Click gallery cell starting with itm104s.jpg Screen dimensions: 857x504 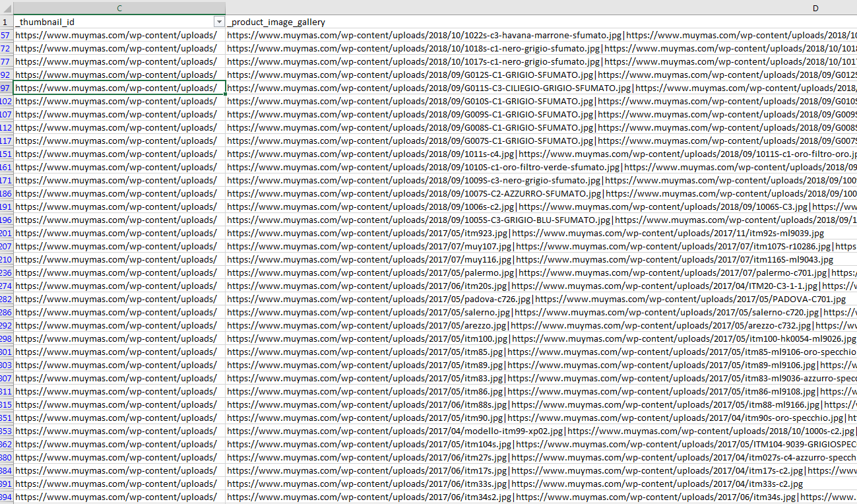point(541,444)
